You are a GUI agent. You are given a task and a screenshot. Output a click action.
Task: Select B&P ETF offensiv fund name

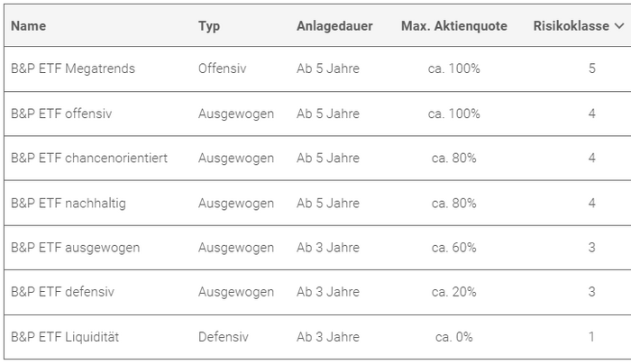click(x=61, y=114)
